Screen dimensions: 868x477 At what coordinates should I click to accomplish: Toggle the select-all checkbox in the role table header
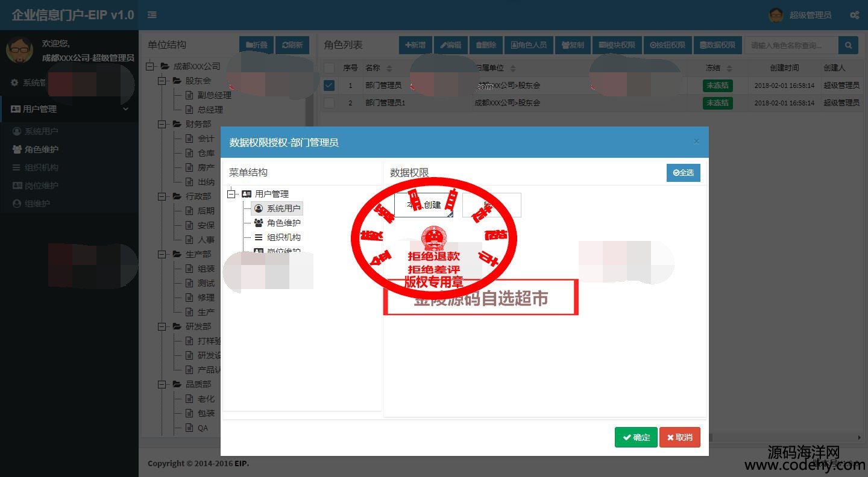(329, 68)
